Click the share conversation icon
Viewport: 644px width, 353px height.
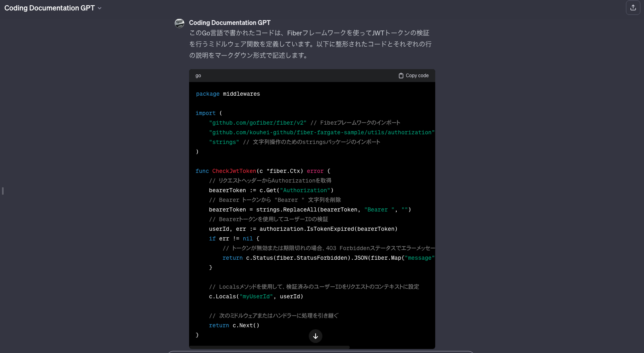coord(633,8)
